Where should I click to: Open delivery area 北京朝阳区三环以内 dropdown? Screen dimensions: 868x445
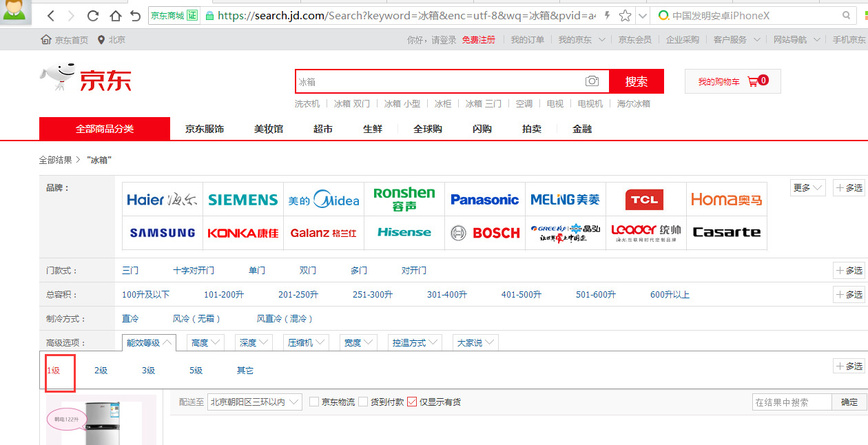pos(255,402)
